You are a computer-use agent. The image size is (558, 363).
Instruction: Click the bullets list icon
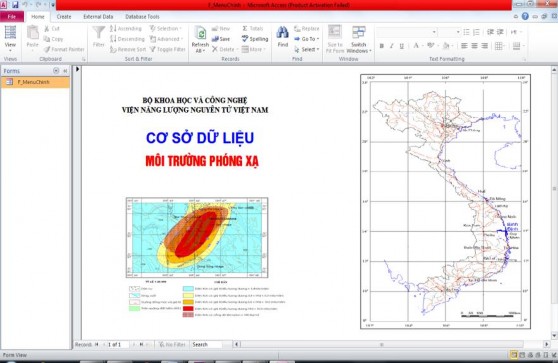click(467, 32)
